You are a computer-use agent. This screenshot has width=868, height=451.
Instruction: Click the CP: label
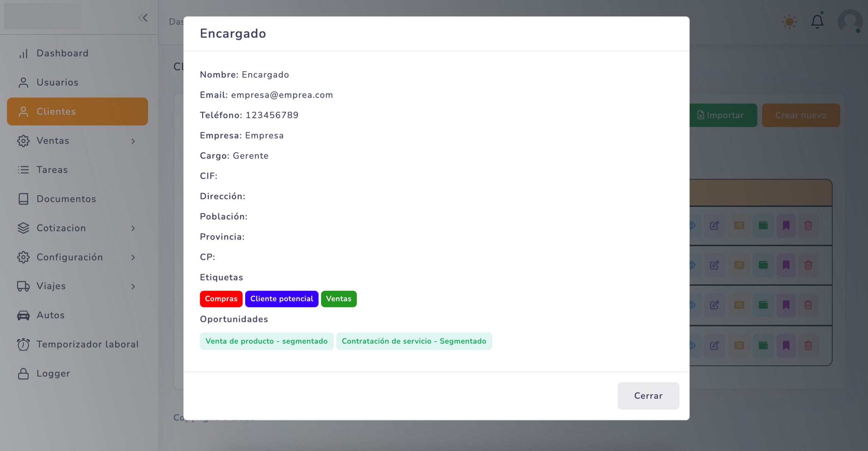(208, 257)
